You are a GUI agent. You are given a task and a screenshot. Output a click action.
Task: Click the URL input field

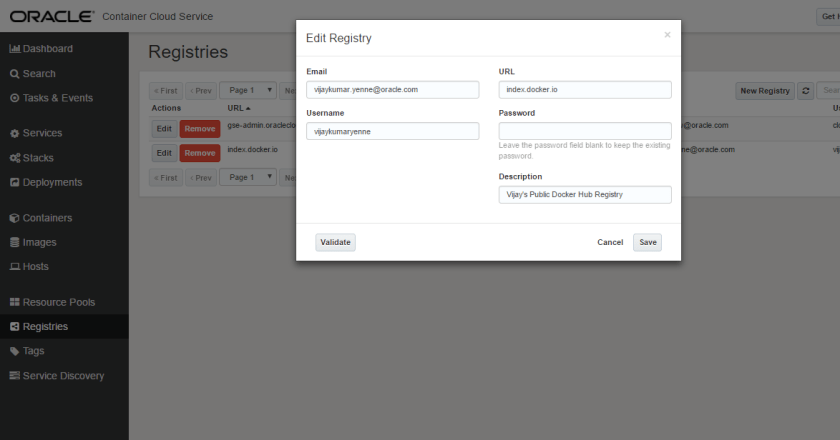pyautogui.click(x=585, y=90)
